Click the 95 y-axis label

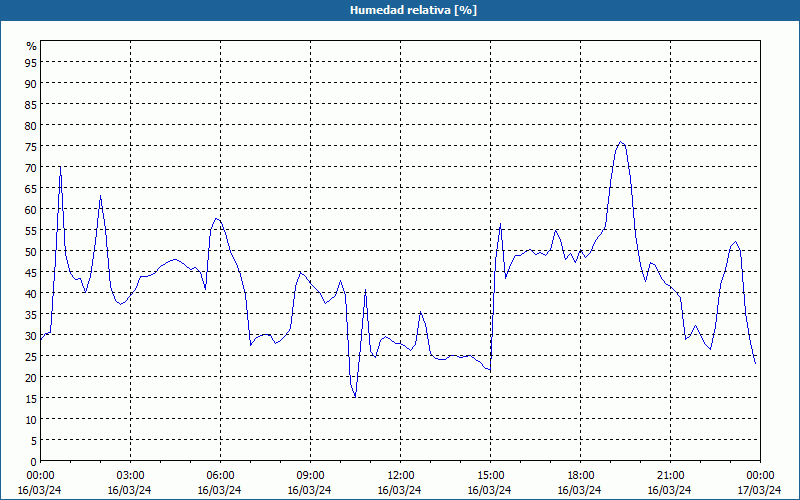click(x=31, y=63)
